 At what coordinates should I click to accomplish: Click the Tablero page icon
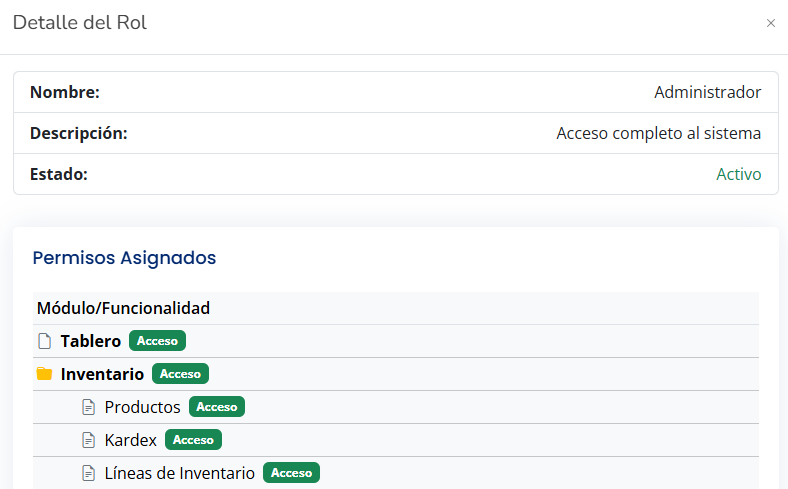[x=44, y=341]
